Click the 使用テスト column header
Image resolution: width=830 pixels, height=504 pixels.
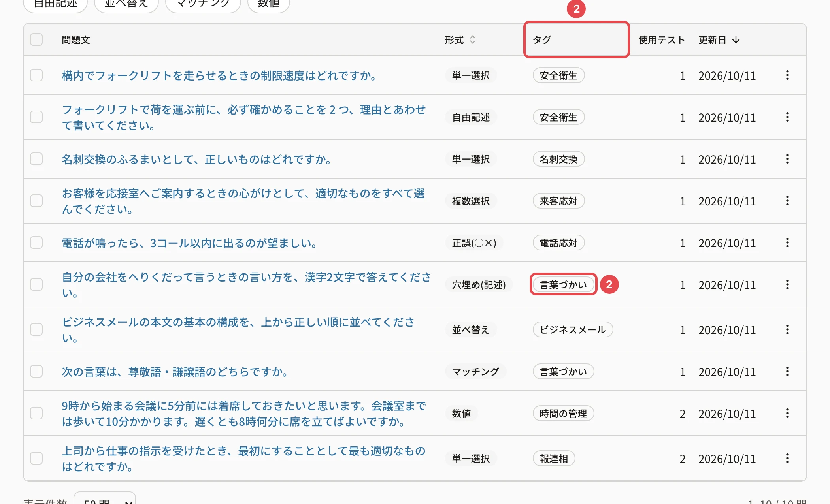click(x=661, y=40)
